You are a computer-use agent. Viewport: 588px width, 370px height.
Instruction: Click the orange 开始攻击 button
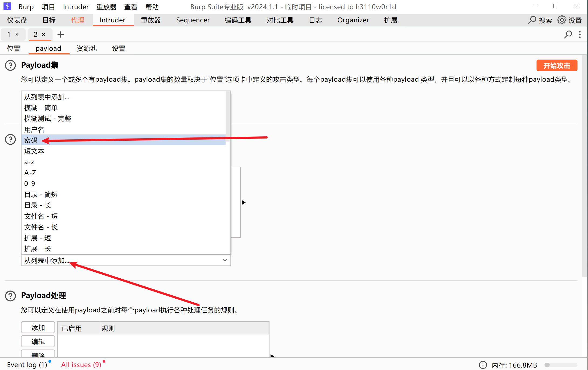(557, 65)
